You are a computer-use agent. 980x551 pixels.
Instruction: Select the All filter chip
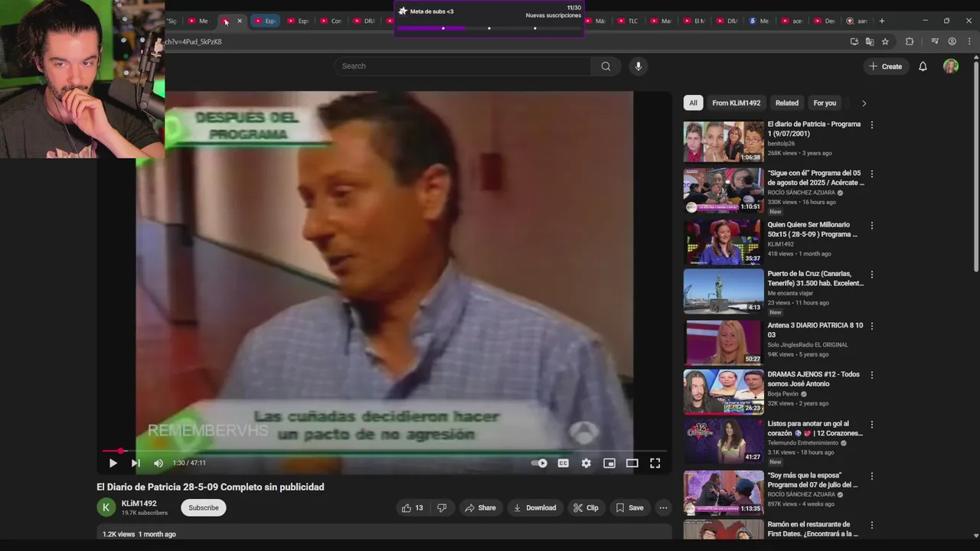pyautogui.click(x=693, y=103)
